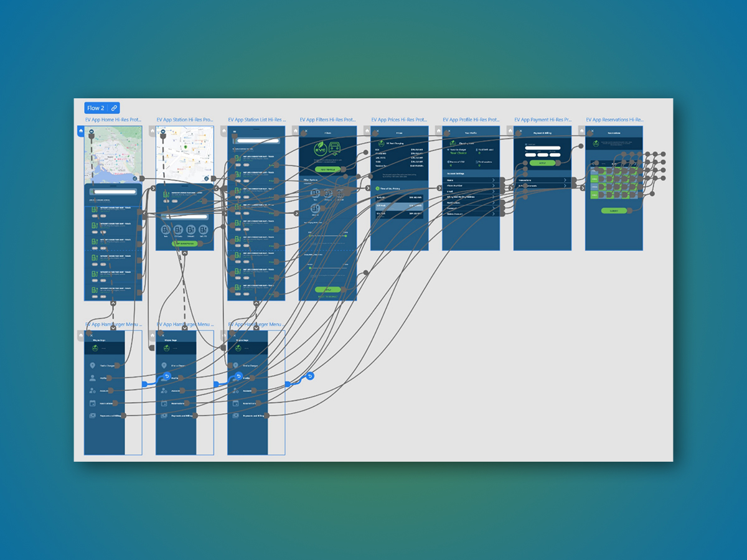Viewport: 747px width, 560px height.
Task: Click the home icon on Reservations artboard
Action: click(x=581, y=131)
